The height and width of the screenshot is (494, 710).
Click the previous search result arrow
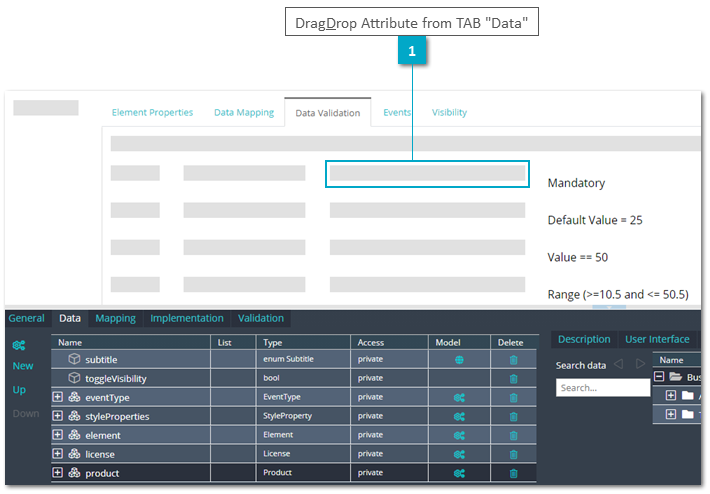619,364
